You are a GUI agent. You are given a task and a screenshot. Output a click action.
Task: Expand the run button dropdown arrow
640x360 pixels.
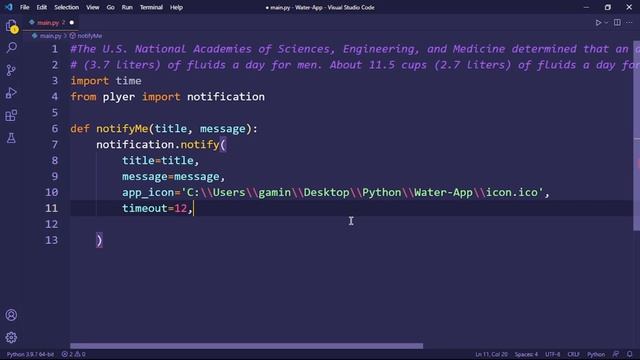(606, 23)
